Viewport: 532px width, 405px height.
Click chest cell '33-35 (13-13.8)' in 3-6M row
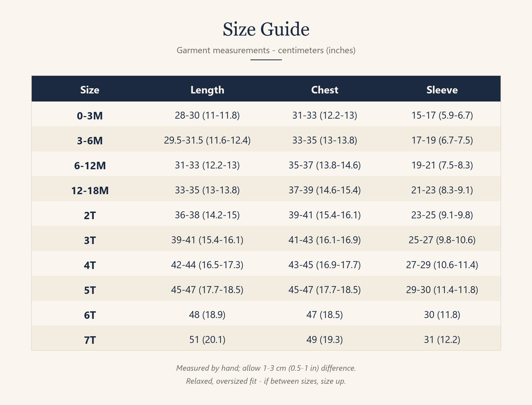point(325,140)
